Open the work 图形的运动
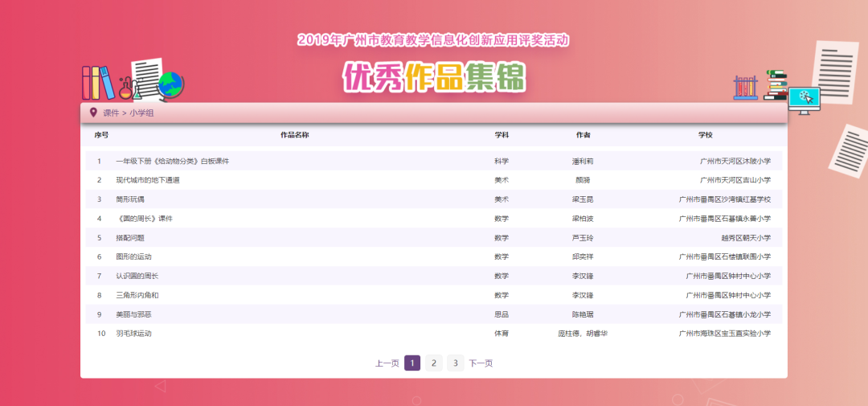The height and width of the screenshot is (406, 868). (133, 257)
